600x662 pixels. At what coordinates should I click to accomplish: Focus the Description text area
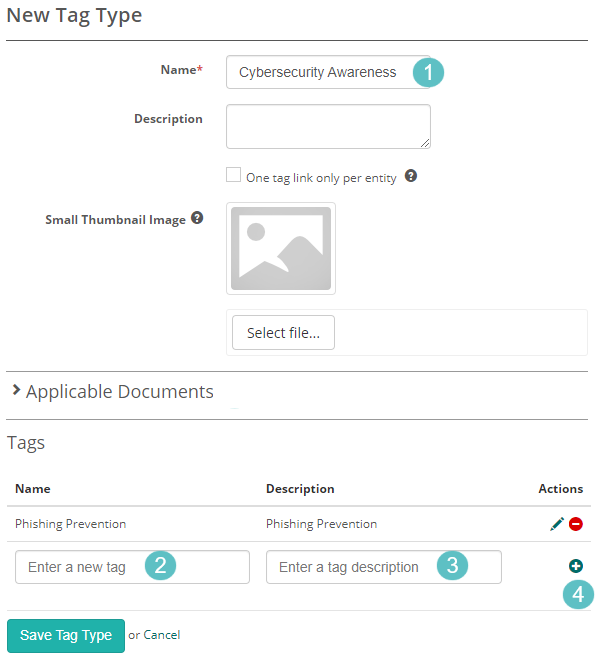[x=328, y=127]
